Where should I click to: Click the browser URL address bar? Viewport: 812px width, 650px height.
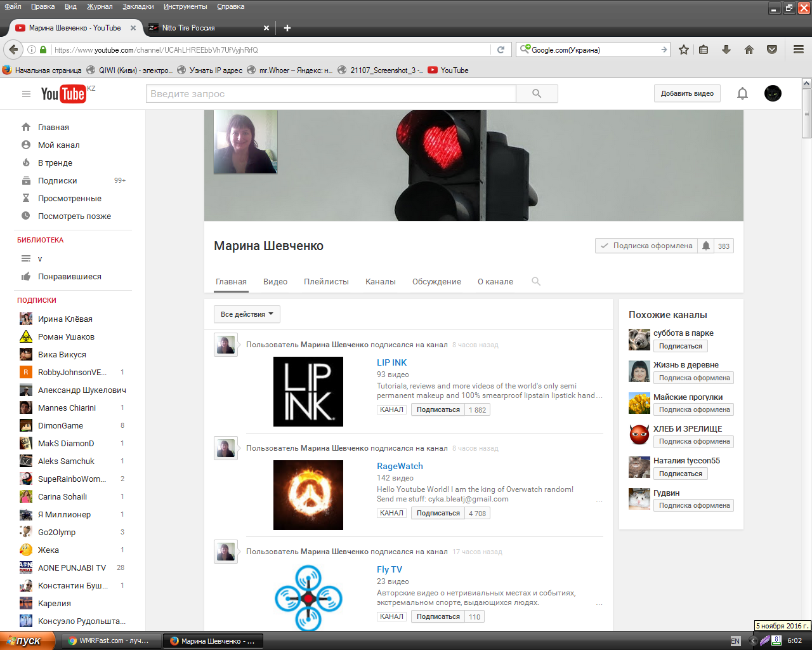[270, 50]
